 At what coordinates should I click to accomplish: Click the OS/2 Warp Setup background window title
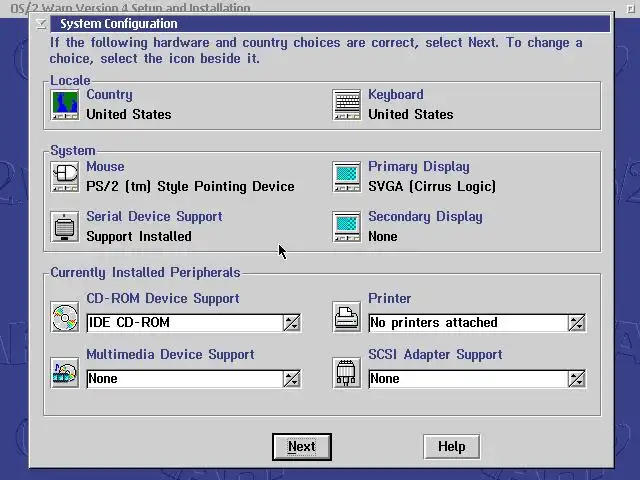point(130,7)
